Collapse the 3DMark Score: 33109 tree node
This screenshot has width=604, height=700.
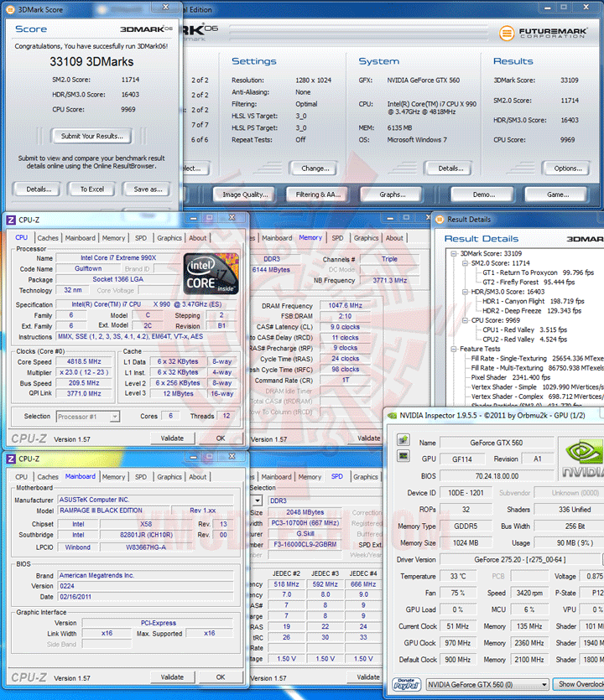click(x=454, y=253)
